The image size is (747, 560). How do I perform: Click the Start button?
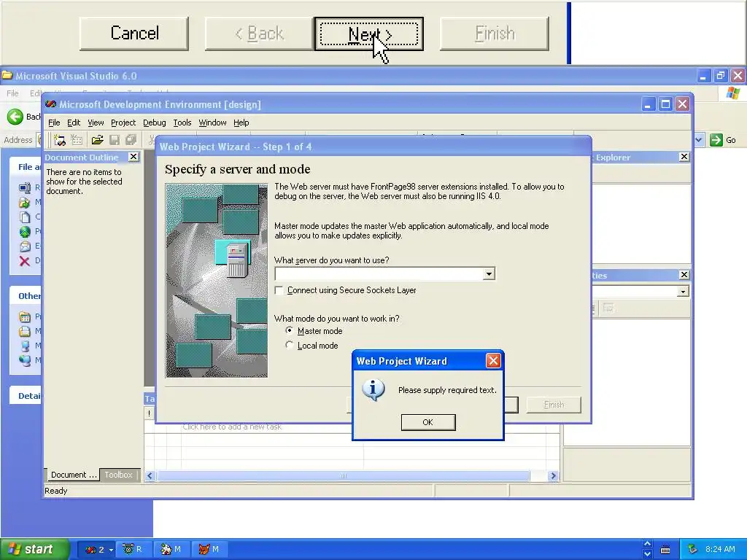pyautogui.click(x=34, y=549)
